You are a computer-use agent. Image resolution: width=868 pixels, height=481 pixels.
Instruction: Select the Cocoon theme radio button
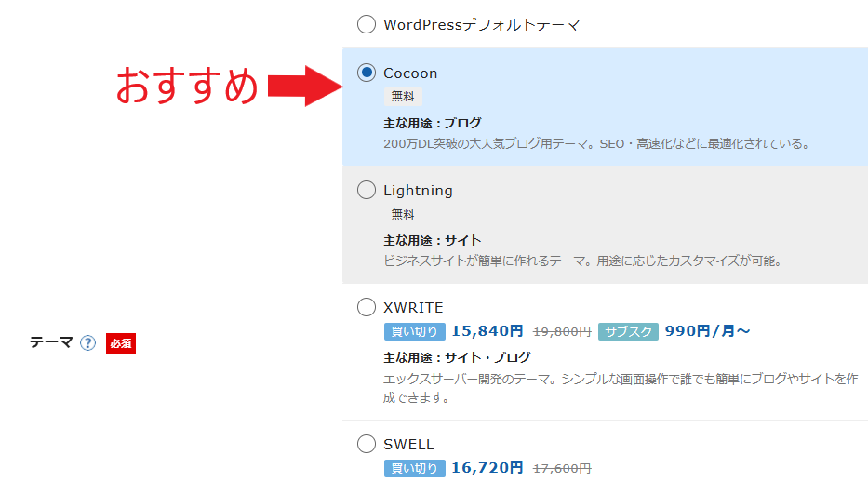(367, 73)
